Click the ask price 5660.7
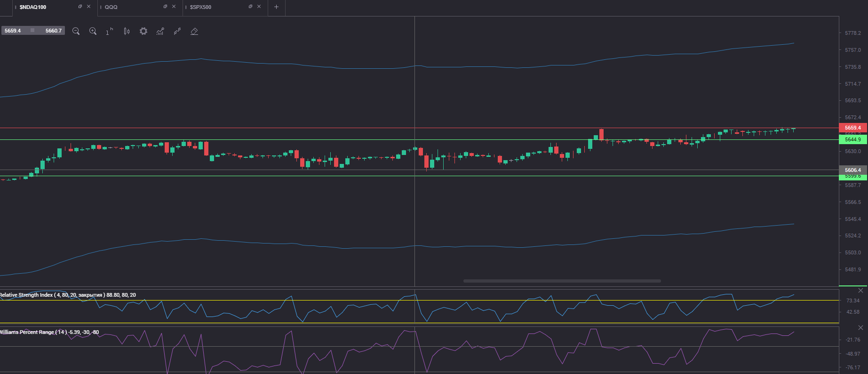868x374 pixels. pyautogui.click(x=54, y=31)
